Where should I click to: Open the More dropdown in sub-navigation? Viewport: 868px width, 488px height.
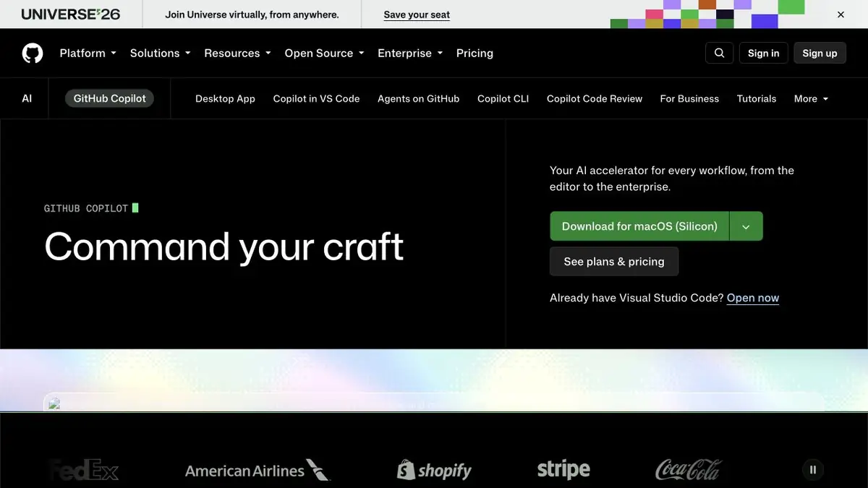pos(811,98)
